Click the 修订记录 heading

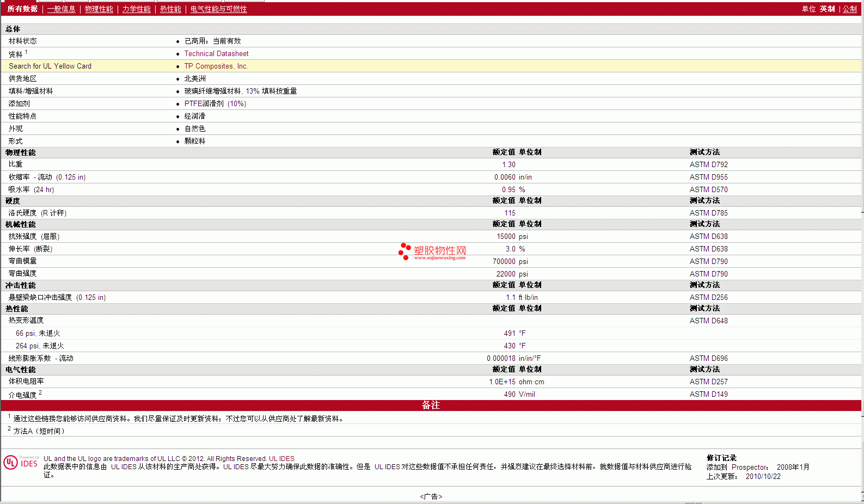tap(721, 458)
